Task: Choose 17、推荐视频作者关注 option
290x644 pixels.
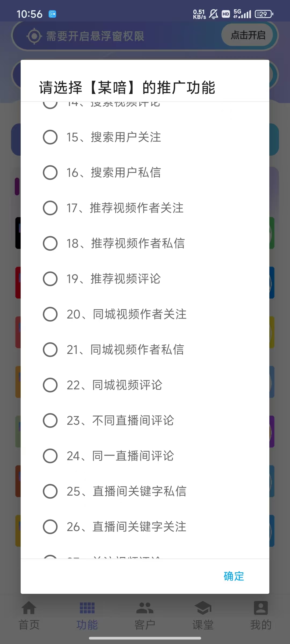Action: (x=50, y=208)
